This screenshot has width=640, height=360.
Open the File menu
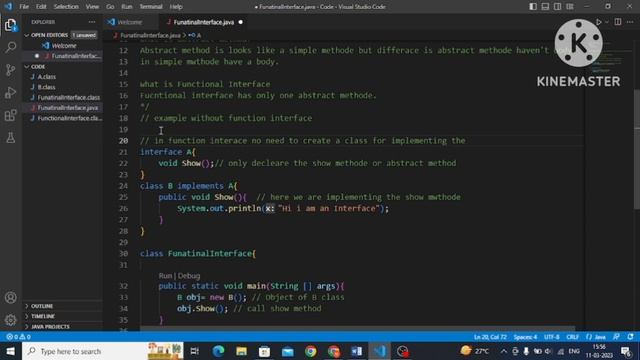(x=24, y=7)
